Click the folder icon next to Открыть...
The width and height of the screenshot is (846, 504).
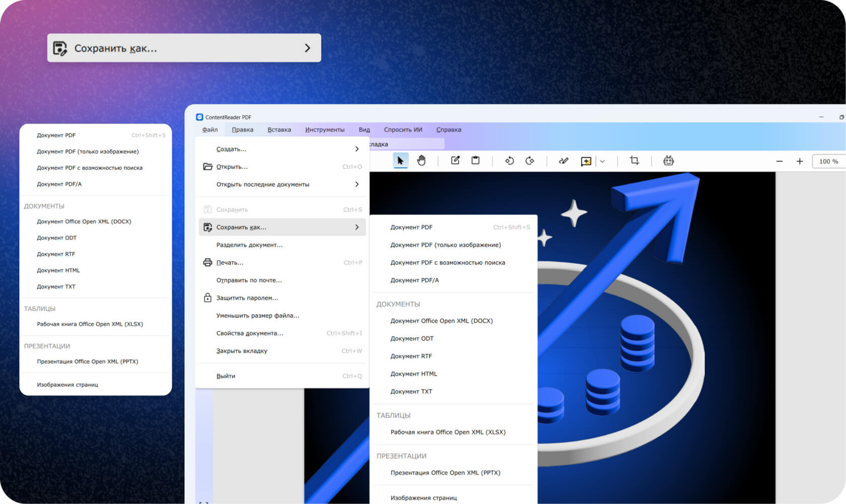coord(207,167)
